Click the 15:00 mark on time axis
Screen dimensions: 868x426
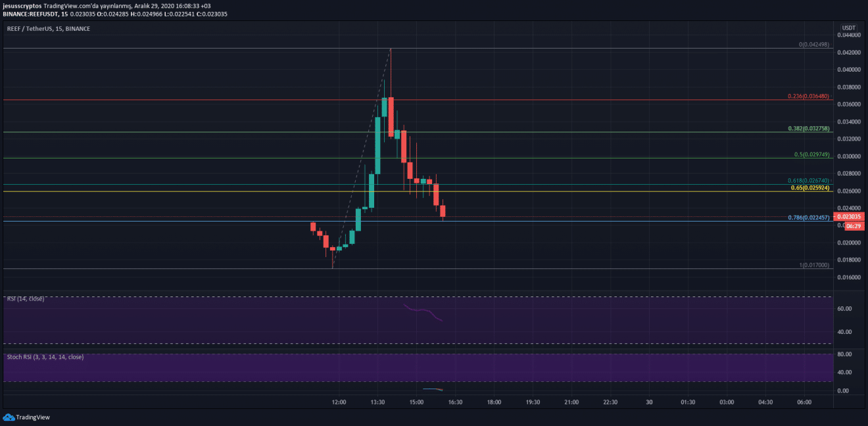click(416, 402)
